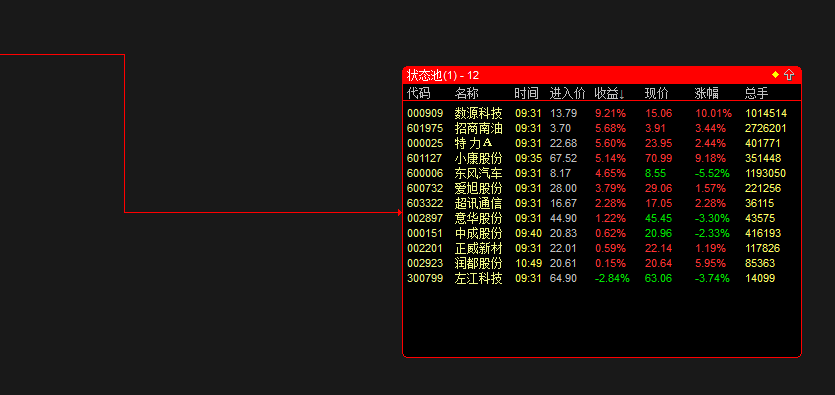835x395 pixels.
Task: Click current price 15.06
Action: (659, 113)
